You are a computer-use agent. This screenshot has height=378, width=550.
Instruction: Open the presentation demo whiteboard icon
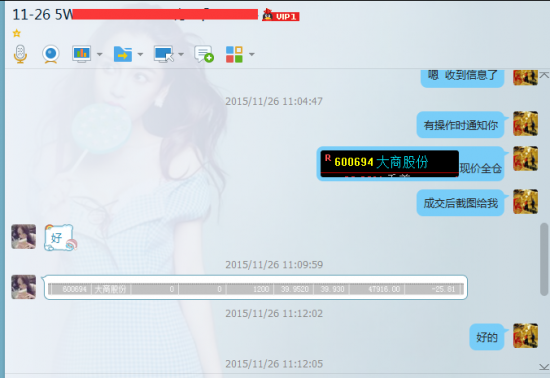click(81, 54)
